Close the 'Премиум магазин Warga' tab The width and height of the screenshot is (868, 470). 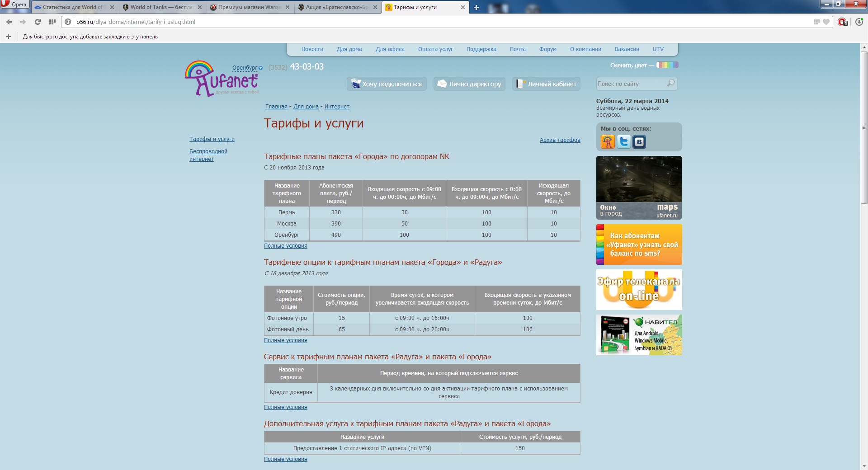point(288,7)
